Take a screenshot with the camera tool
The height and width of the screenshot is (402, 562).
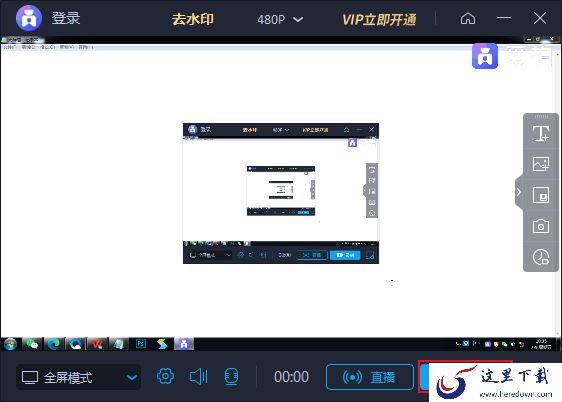(x=541, y=226)
